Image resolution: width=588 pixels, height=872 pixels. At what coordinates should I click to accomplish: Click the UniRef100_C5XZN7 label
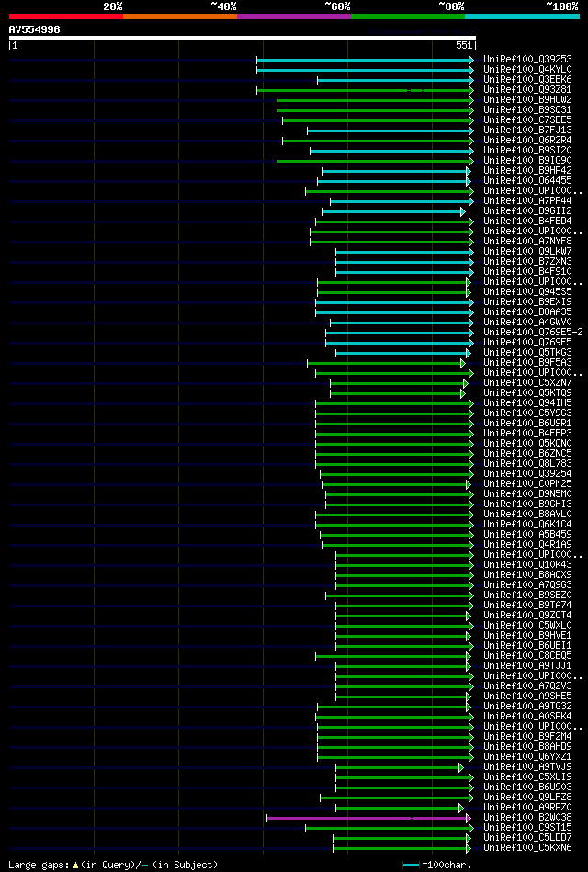tap(528, 382)
